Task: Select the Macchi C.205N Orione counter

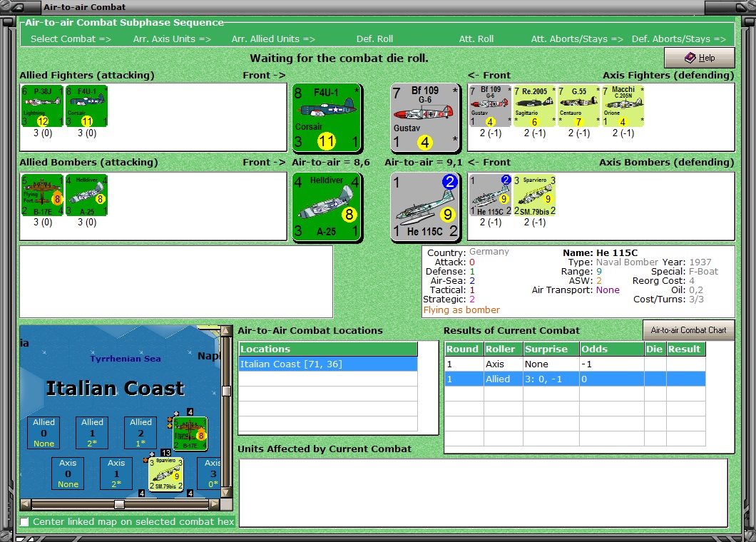Action: (x=623, y=106)
